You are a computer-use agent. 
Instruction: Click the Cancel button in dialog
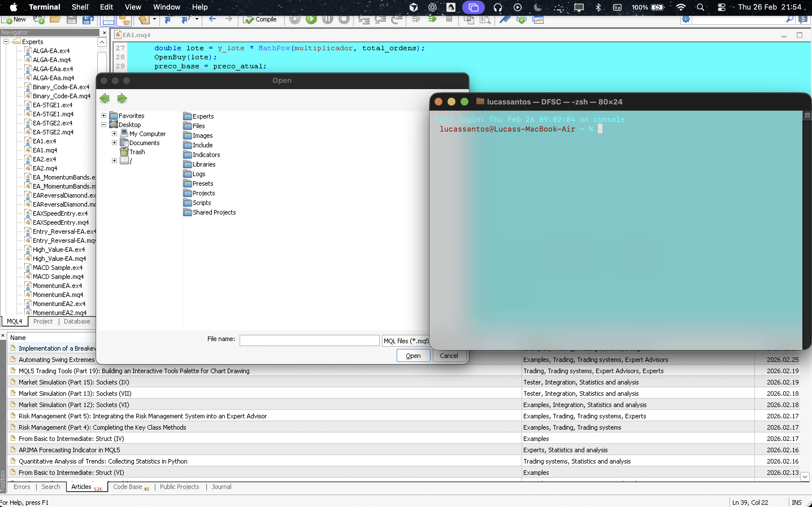point(449,355)
